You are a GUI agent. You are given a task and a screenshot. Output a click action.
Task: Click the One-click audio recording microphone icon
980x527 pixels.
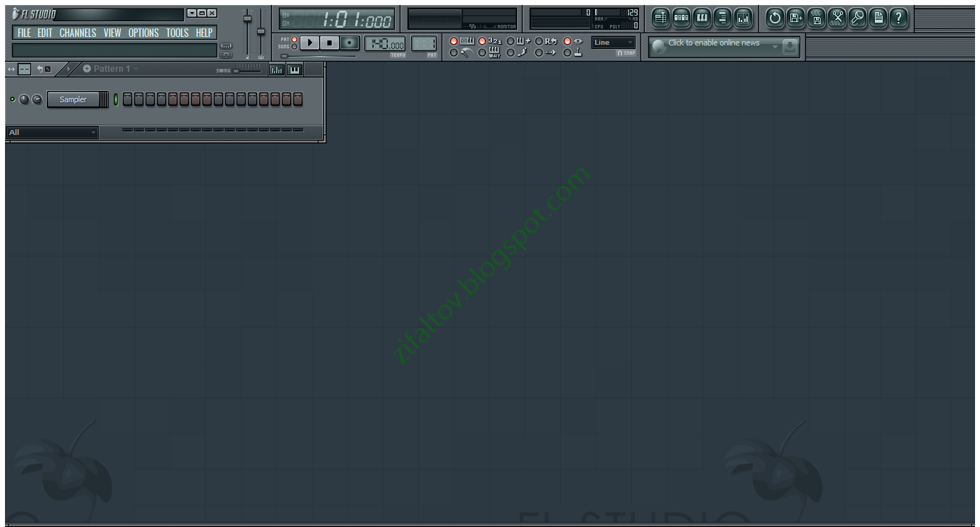858,18
